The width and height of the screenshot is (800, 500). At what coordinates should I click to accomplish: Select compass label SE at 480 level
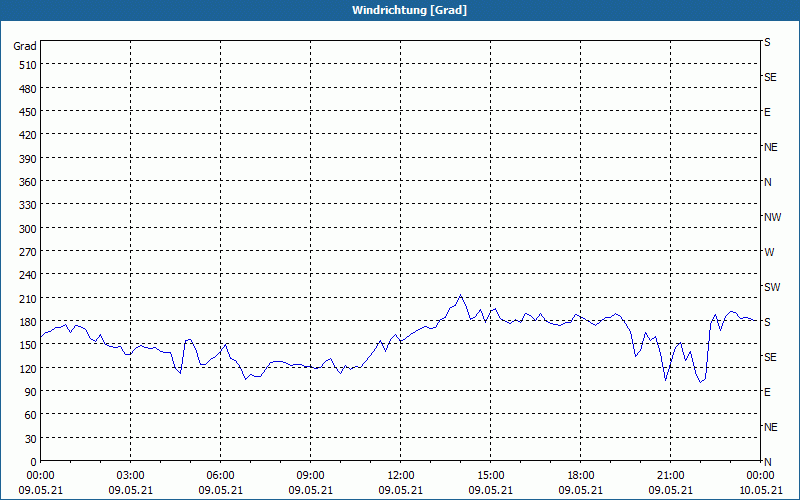(770, 78)
